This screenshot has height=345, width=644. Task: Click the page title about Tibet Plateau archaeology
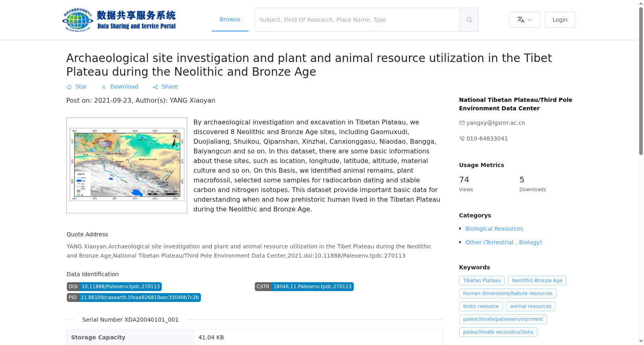click(309, 65)
